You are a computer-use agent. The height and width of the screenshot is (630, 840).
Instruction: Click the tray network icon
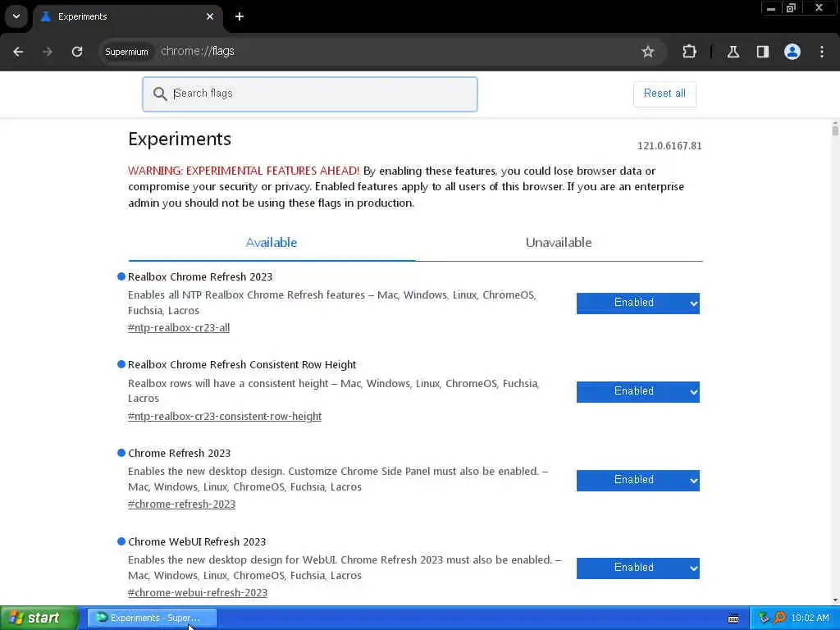764,618
